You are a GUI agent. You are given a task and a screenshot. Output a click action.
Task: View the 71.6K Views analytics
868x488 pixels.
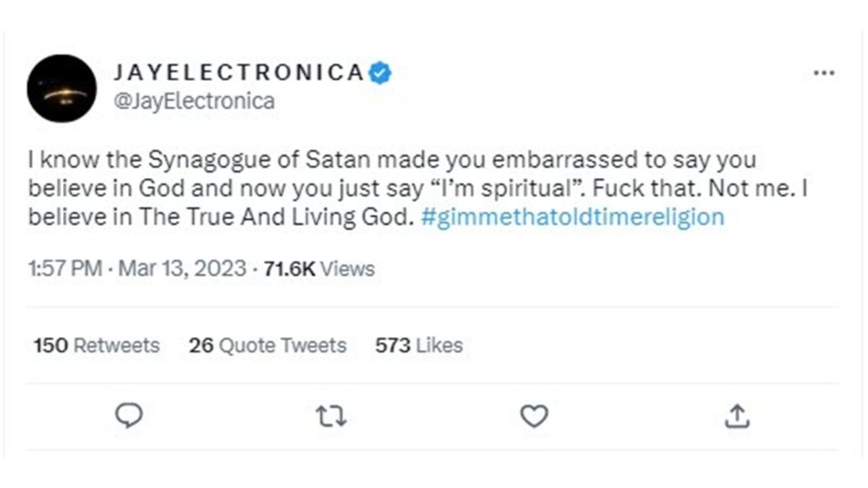320,269
